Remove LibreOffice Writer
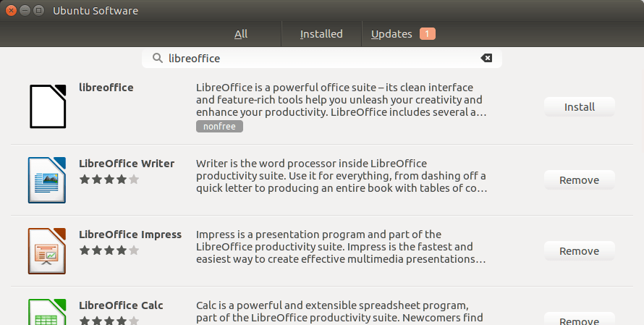 tap(579, 180)
